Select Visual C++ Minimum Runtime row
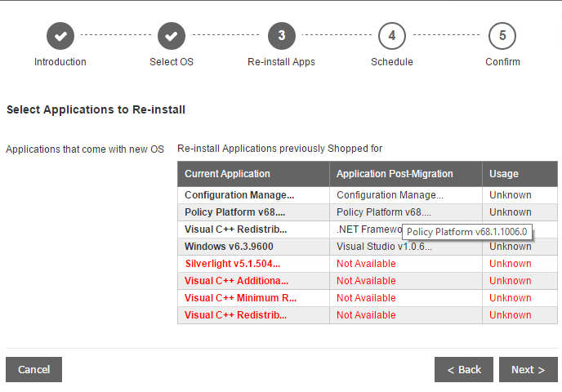This screenshot has width=562, height=392. [x=240, y=298]
